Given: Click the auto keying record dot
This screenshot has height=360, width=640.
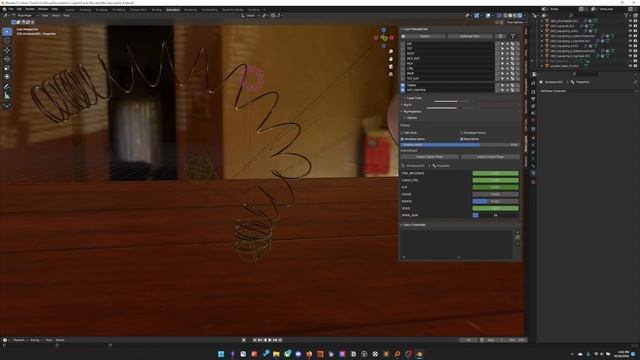Looking at the screenshot, I should [244, 340].
